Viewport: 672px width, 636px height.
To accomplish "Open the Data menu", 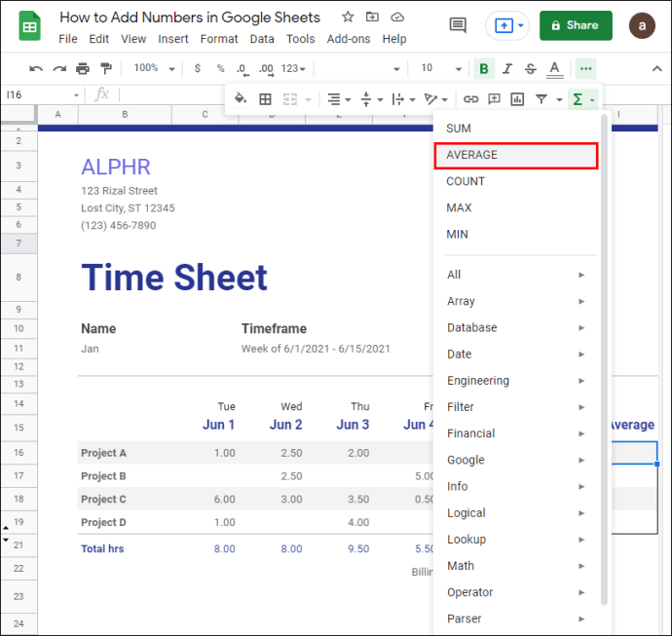I will click(262, 39).
